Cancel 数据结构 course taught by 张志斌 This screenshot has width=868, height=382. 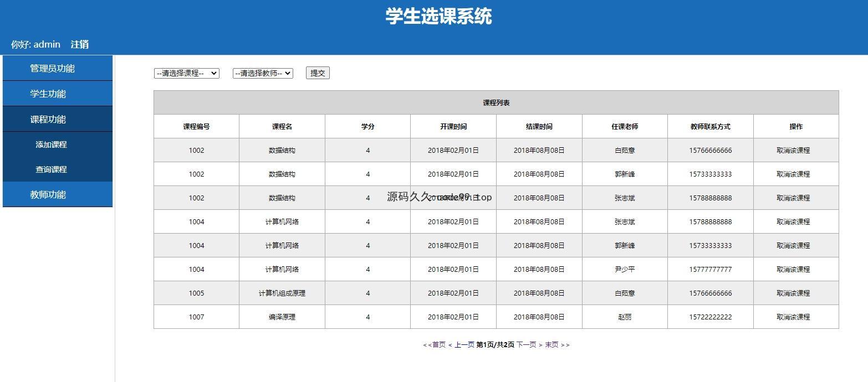pyautogui.click(x=793, y=198)
